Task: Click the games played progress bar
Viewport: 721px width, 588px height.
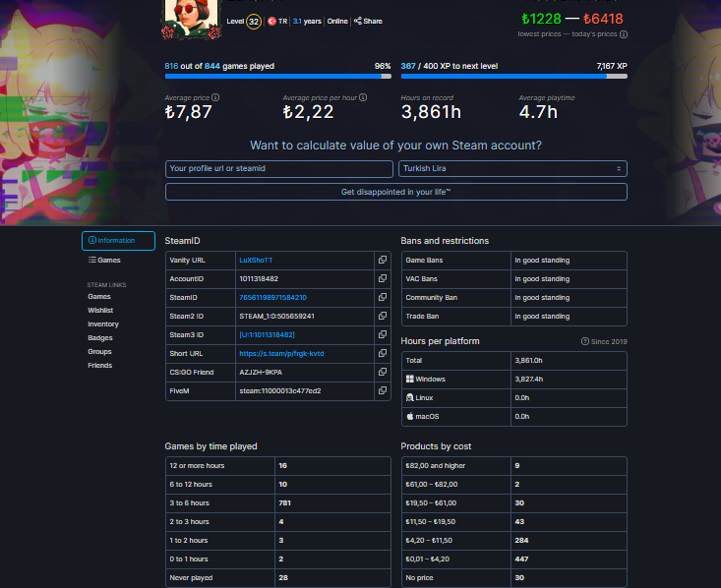Action: (278, 77)
